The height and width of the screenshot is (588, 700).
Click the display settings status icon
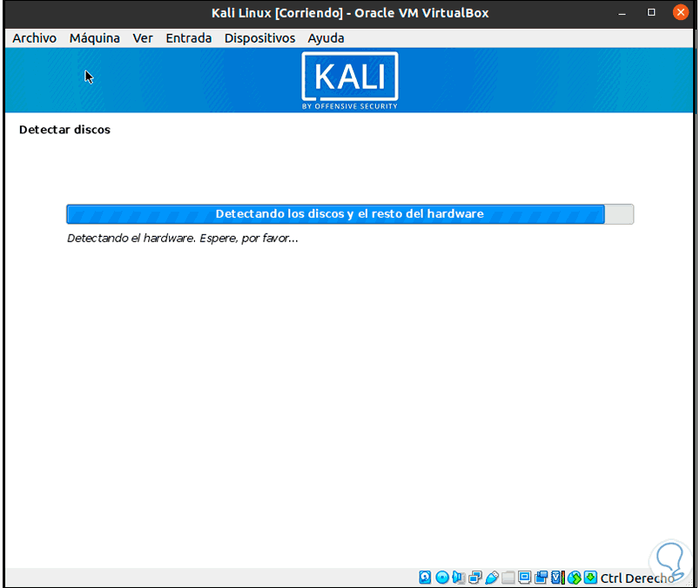click(x=524, y=578)
